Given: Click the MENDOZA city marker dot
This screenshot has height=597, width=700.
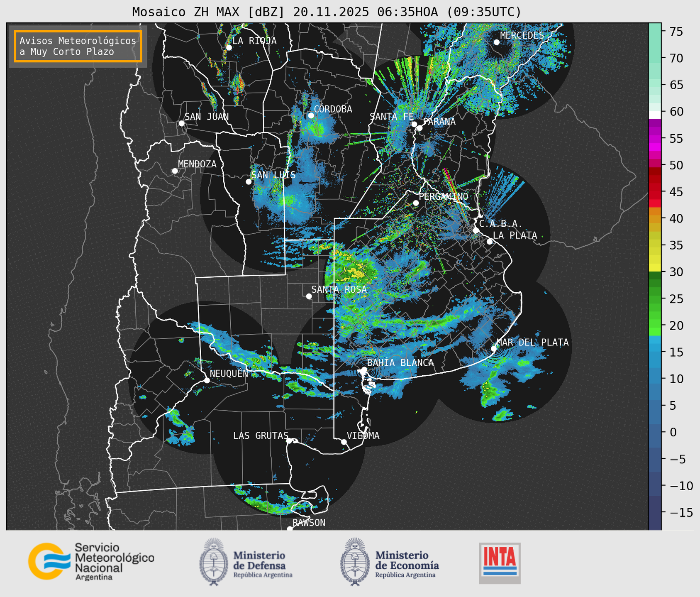Looking at the screenshot, I should pos(175,171).
